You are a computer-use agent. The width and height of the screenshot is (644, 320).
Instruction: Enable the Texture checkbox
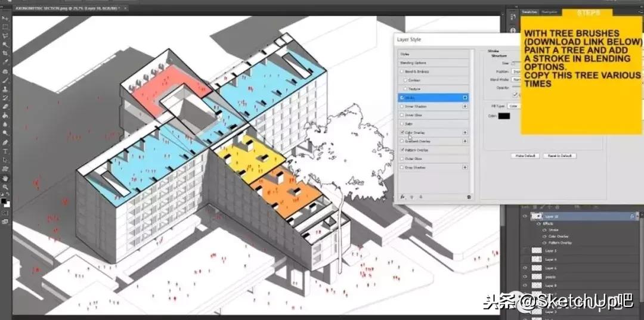[x=405, y=89]
